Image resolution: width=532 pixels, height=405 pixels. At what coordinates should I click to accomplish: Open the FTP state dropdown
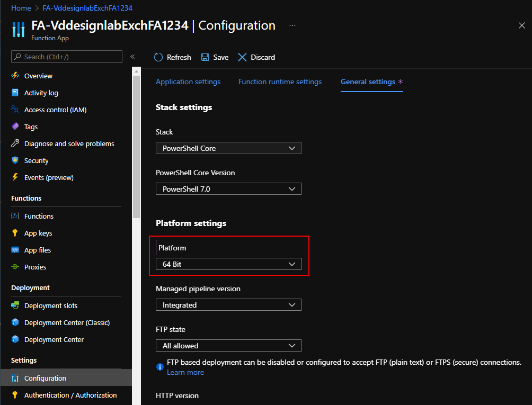click(228, 345)
